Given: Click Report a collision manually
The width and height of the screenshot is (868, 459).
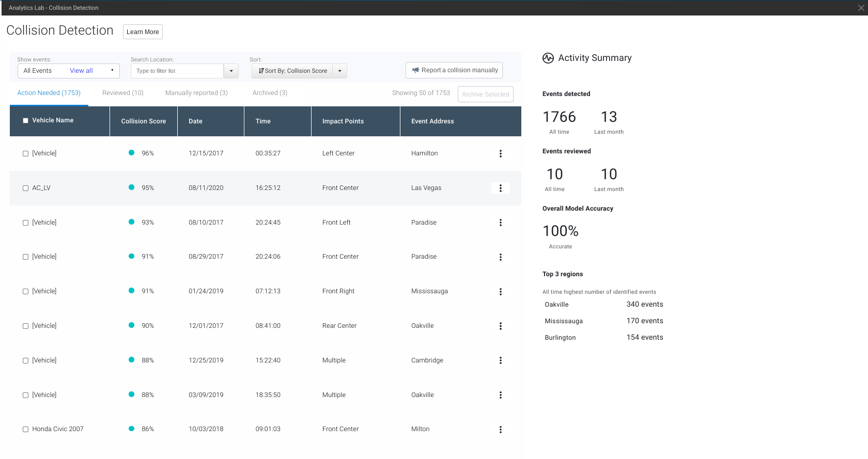Looking at the screenshot, I should [x=454, y=70].
